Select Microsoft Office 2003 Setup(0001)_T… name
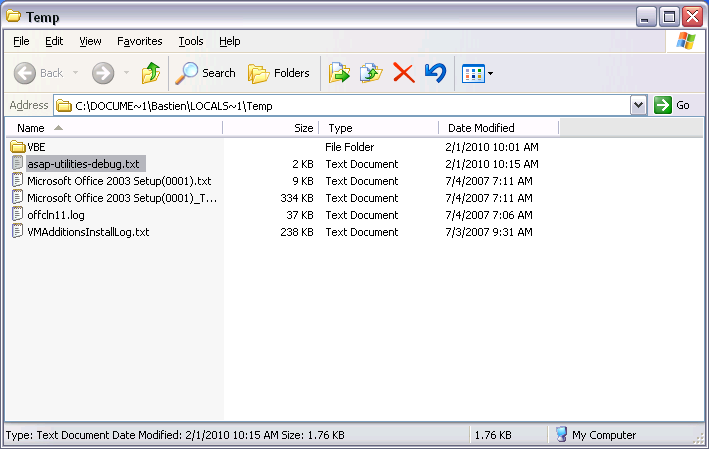 click(x=122, y=198)
